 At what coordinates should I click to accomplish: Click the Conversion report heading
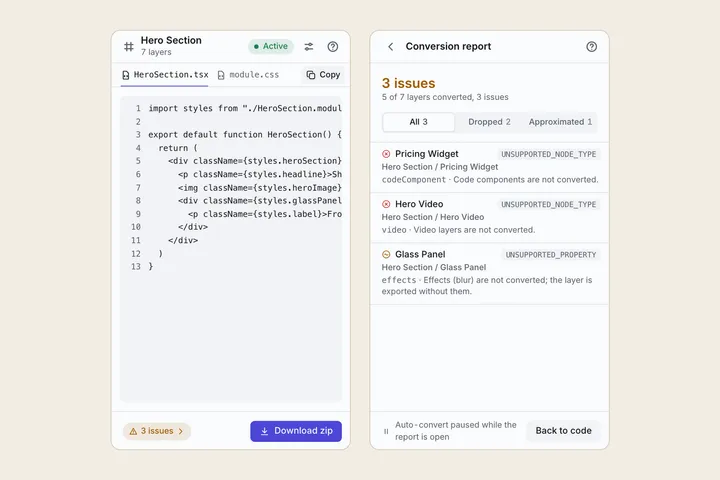(448, 46)
